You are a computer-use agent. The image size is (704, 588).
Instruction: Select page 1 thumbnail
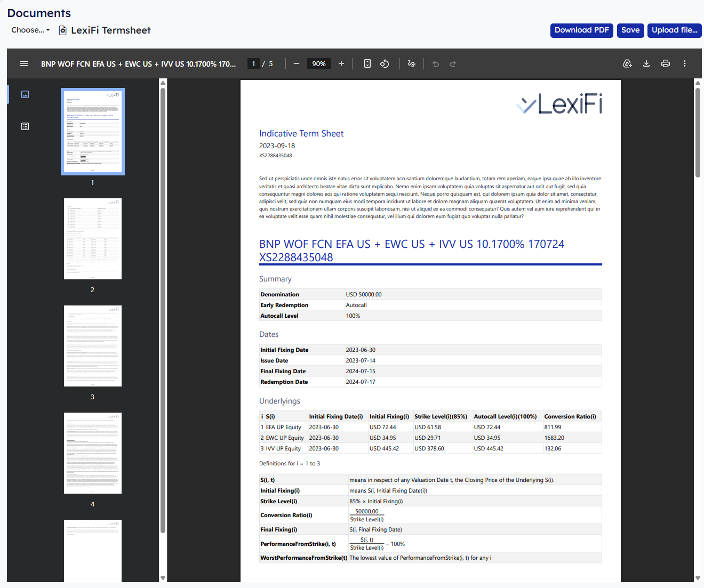93,132
